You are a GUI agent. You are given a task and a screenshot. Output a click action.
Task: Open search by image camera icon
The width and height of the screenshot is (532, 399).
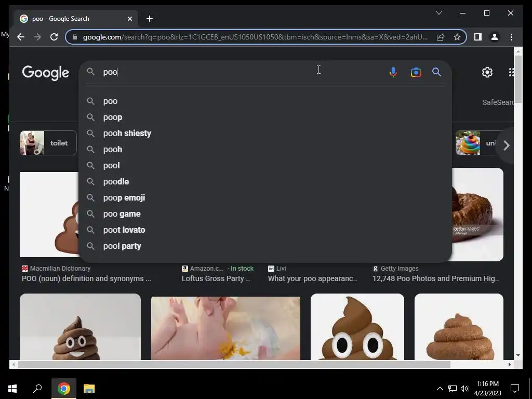click(x=416, y=72)
